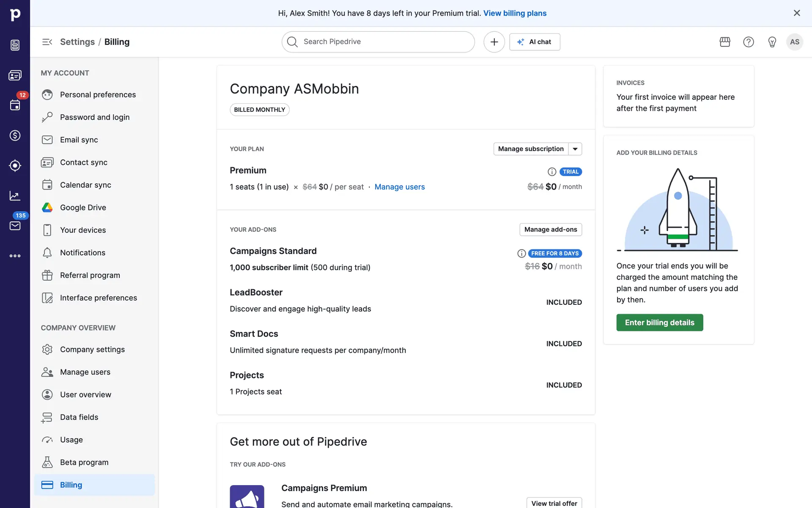
Task: Open the Mail inbox icon with 135 badge
Action: (15, 226)
